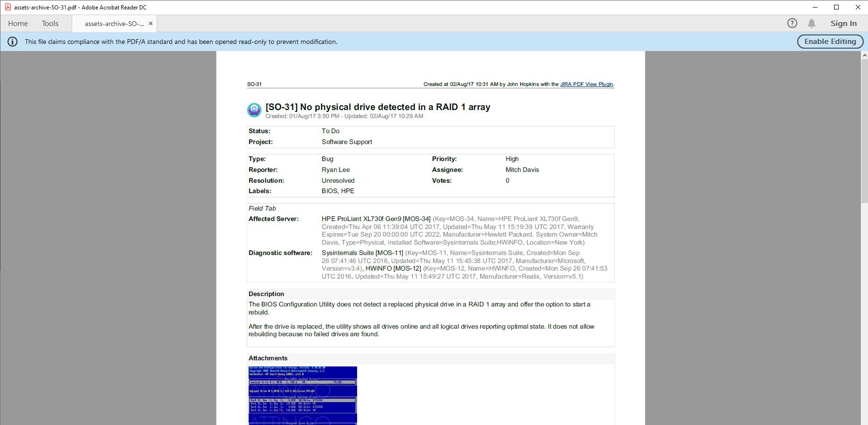Image resolution: width=868 pixels, height=425 pixels.
Task: Click the 'To Do' status value
Action: click(x=331, y=131)
